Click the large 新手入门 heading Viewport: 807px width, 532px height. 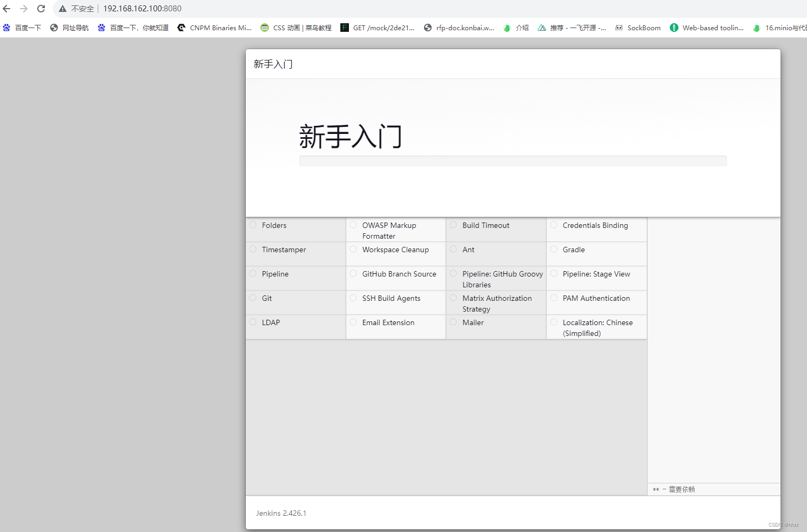(351, 136)
